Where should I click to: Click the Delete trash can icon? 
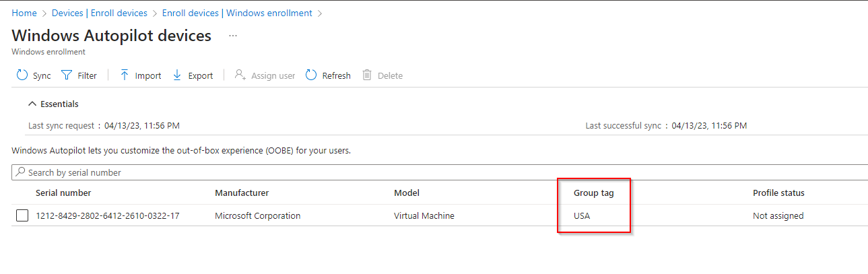(367, 75)
